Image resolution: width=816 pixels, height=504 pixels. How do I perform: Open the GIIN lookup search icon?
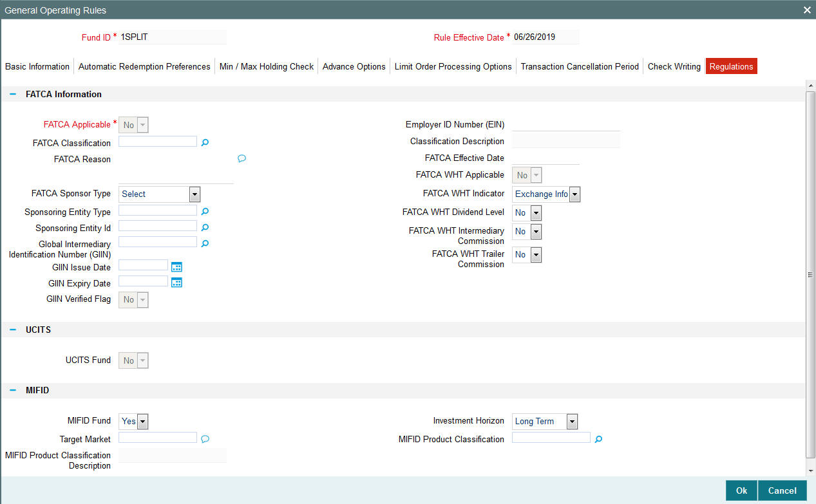[x=205, y=243]
